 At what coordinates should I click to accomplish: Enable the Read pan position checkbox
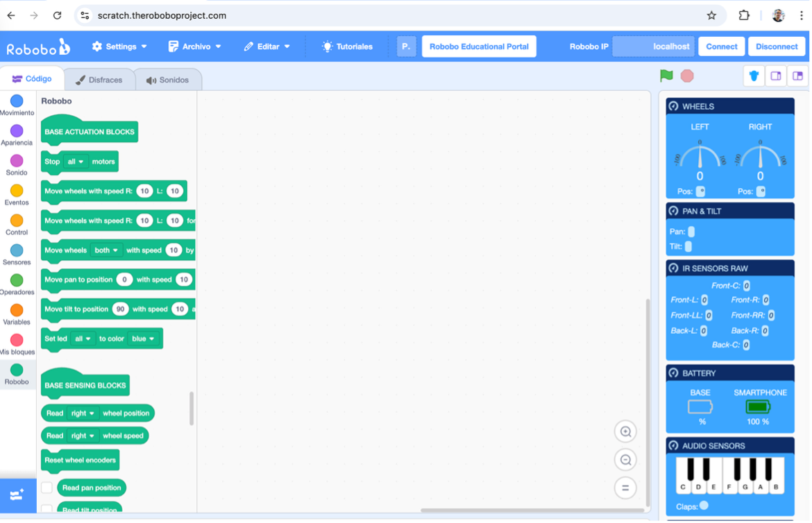point(47,488)
